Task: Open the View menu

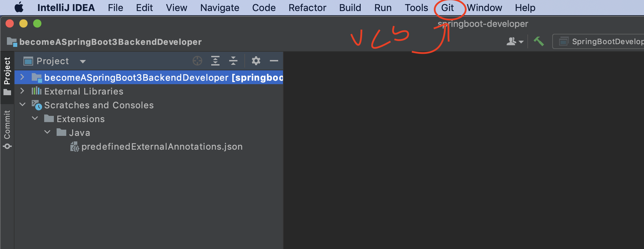Action: tap(176, 8)
